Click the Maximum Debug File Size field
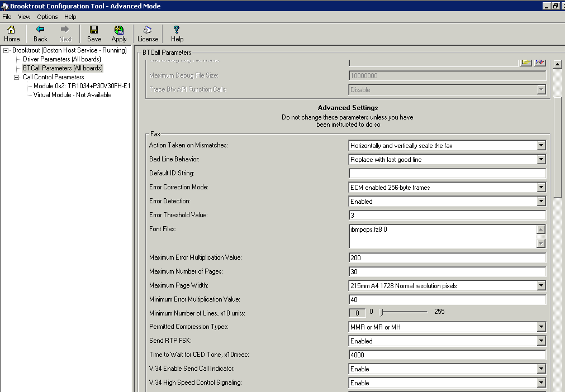Image resolution: width=565 pixels, height=392 pixels. coord(447,75)
